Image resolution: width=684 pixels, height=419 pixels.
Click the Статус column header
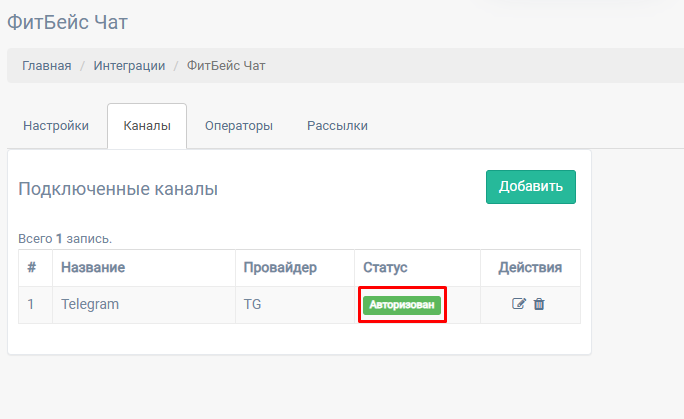385,268
